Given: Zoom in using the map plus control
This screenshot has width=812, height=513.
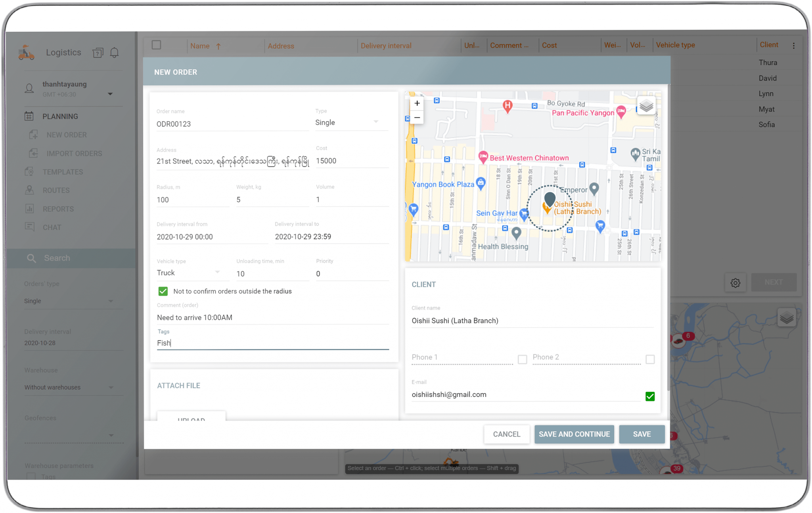Looking at the screenshot, I should coord(417,103).
